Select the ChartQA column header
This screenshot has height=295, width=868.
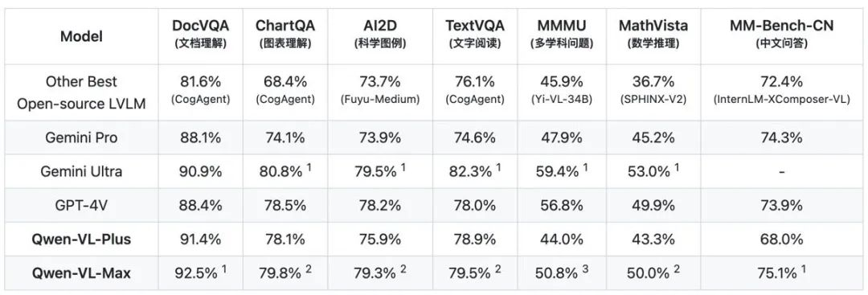285,34
